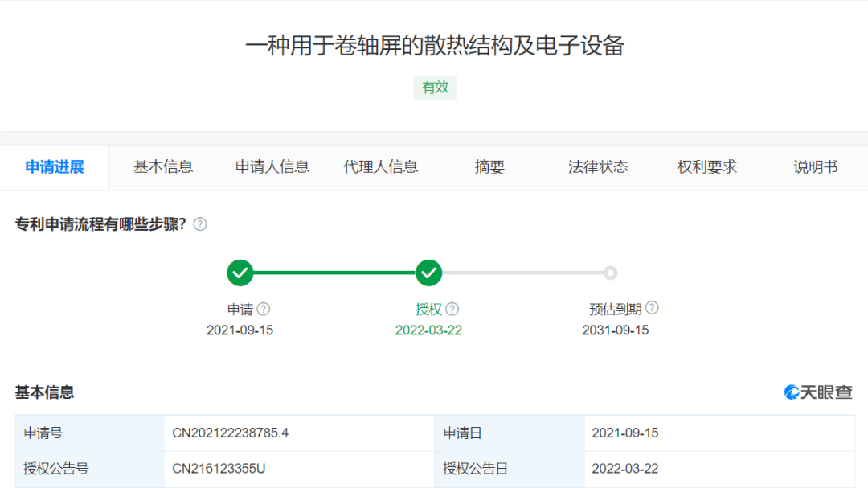868x488 pixels.
Task: Click the green checkmark for 申请 step
Action: tap(240, 273)
